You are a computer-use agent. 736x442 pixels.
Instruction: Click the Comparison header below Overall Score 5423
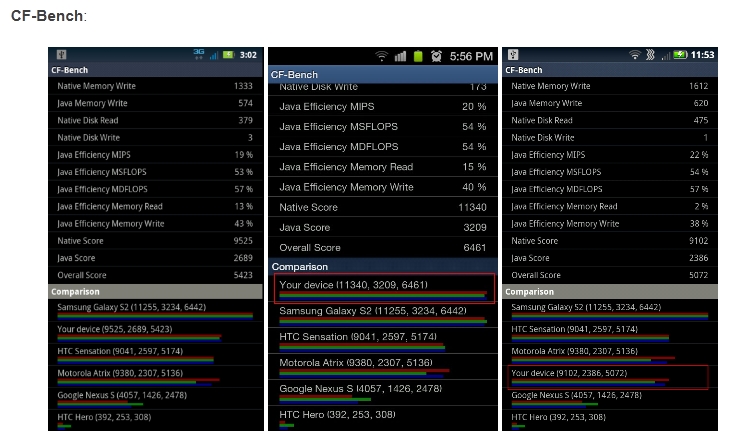(155, 291)
